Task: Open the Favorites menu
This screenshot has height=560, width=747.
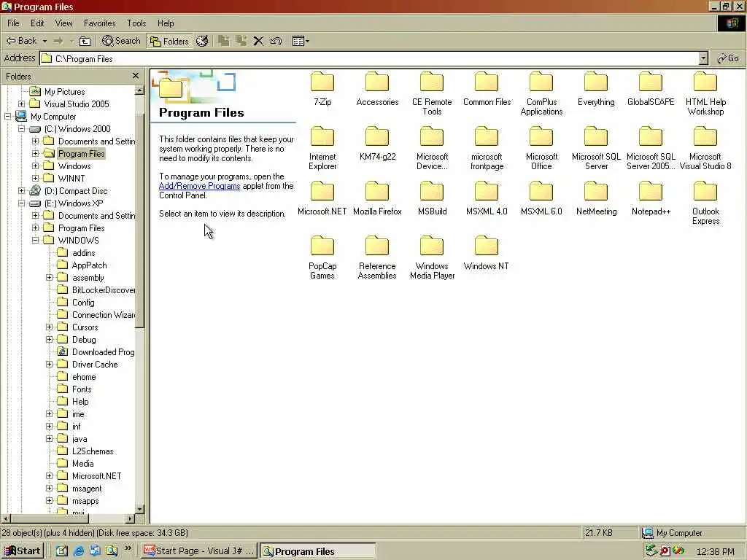Action: [x=99, y=23]
